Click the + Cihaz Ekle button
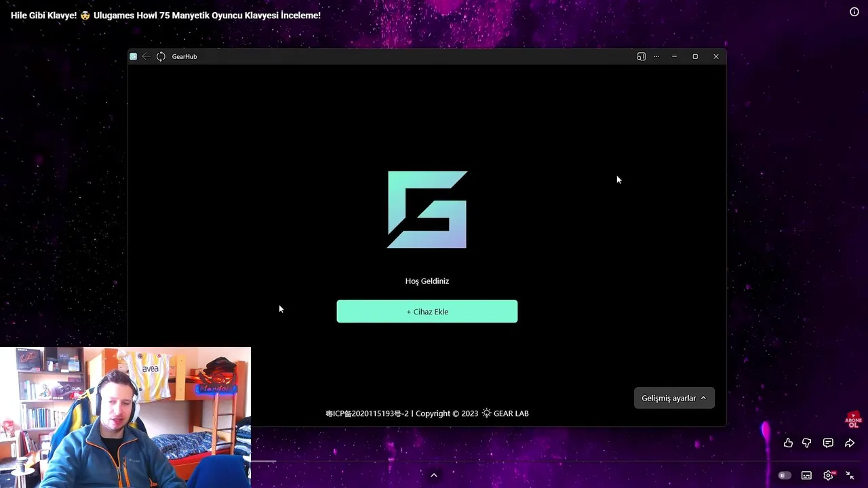 coord(427,311)
